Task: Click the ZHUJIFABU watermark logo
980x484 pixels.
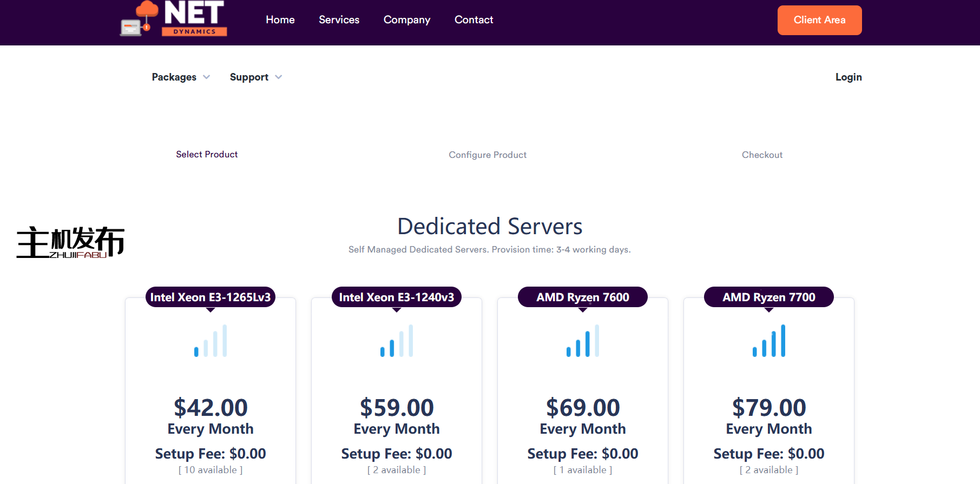Action: point(70,242)
